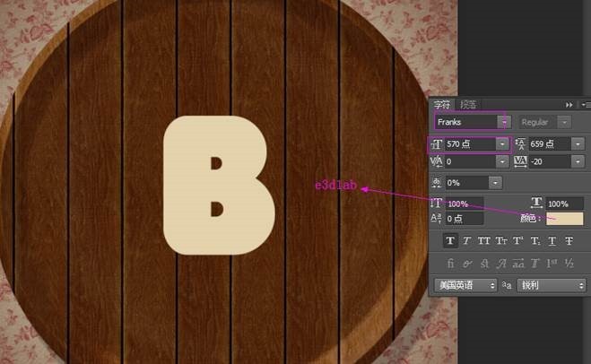Enable titling alternates icon
591x364 pixels.
click(535, 264)
